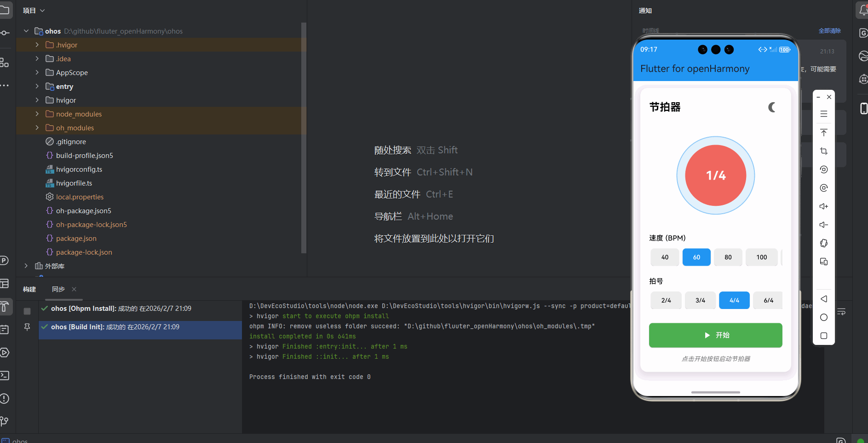Viewport: 868px width, 443px height.
Task: Collapse the ohos root project node
Action: 26,31
